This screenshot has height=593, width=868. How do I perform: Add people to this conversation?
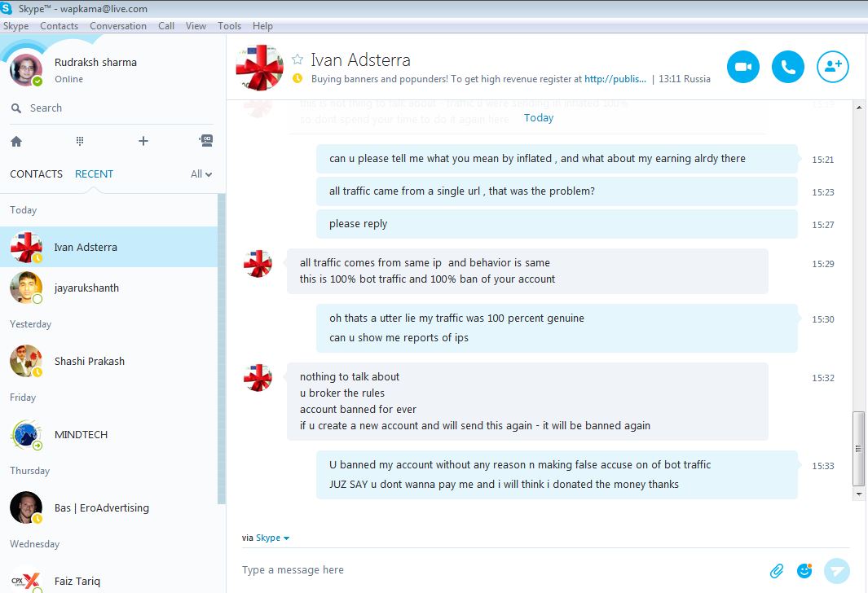click(x=833, y=67)
